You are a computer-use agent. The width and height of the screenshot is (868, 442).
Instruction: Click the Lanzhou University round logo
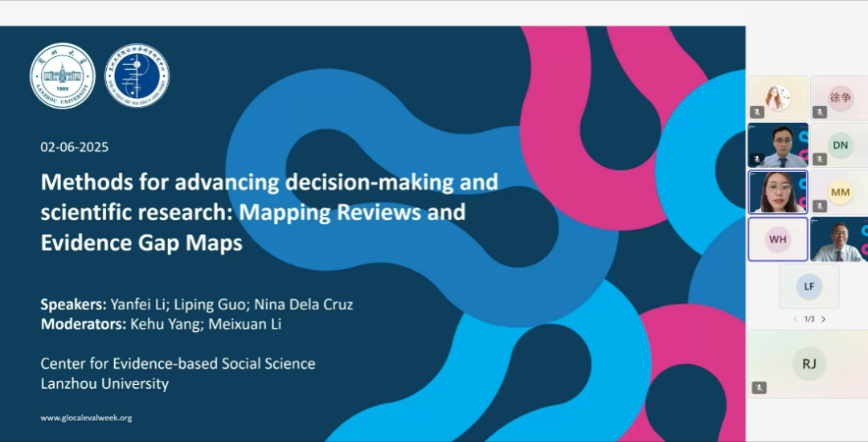point(63,76)
